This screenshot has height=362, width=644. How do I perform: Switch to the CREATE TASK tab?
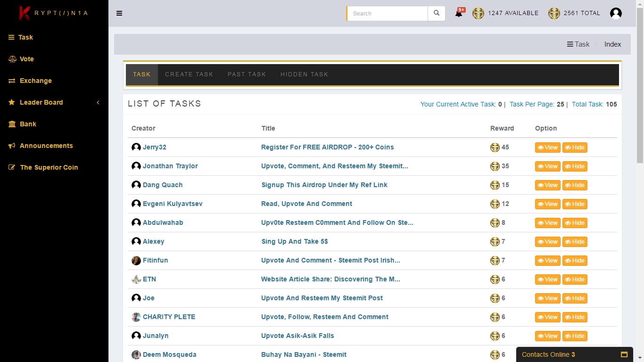coord(189,74)
